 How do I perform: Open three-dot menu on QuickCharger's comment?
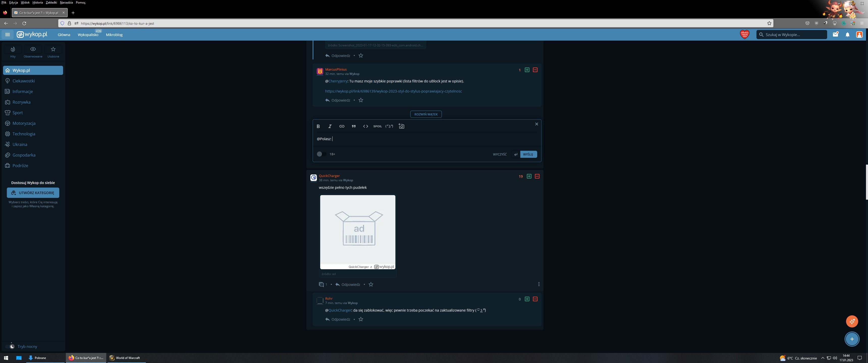click(x=539, y=284)
